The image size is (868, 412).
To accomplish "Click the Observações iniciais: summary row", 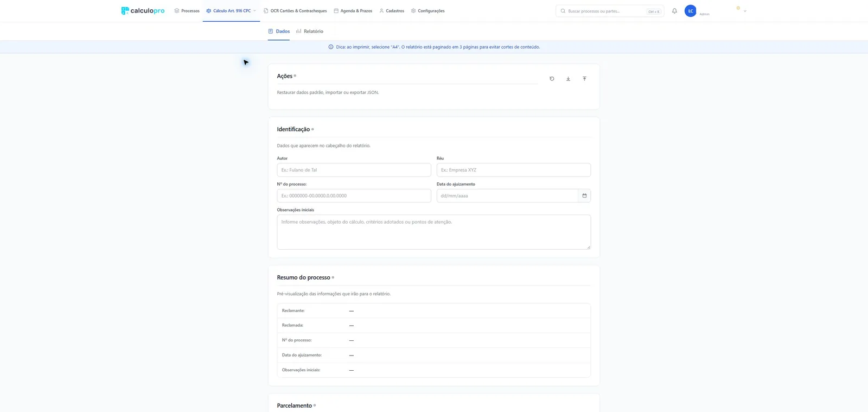I will [x=434, y=370].
